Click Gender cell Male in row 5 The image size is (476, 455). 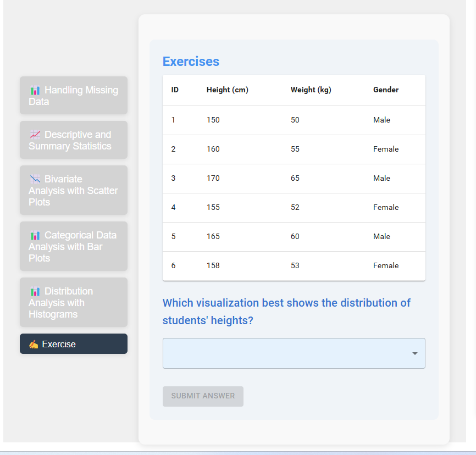(x=381, y=236)
